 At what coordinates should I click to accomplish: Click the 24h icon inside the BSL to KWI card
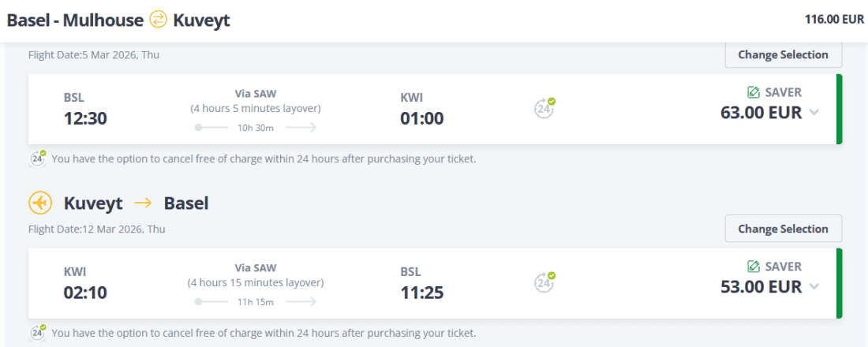(544, 108)
